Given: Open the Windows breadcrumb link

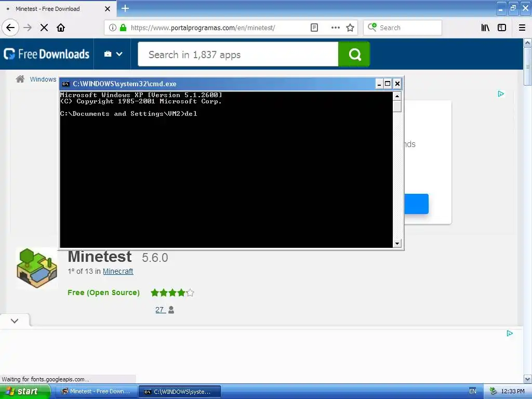Looking at the screenshot, I should [x=43, y=79].
